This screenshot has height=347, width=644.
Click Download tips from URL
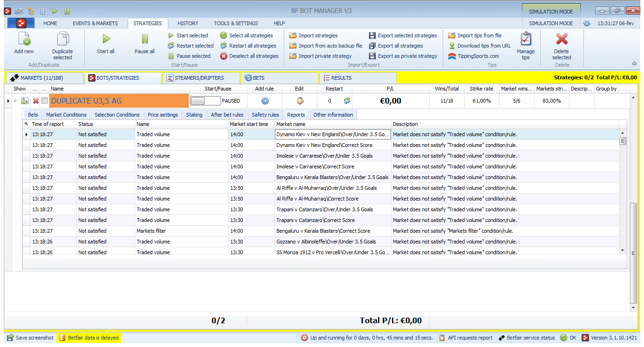point(480,46)
